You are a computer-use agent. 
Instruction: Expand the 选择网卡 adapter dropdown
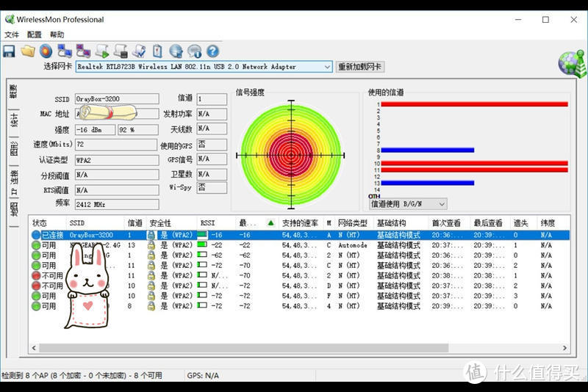(327, 67)
